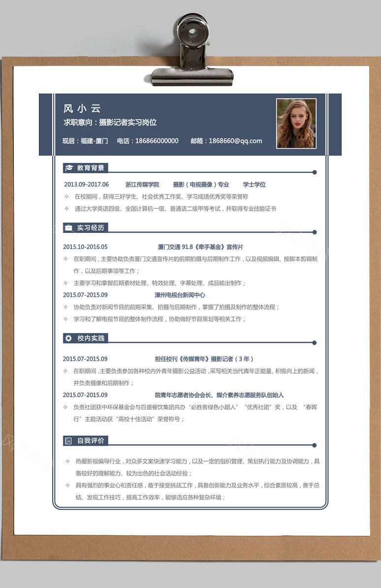Click the graduation cap icon beside 教育背景
This screenshot has height=588, width=381.
(x=68, y=167)
